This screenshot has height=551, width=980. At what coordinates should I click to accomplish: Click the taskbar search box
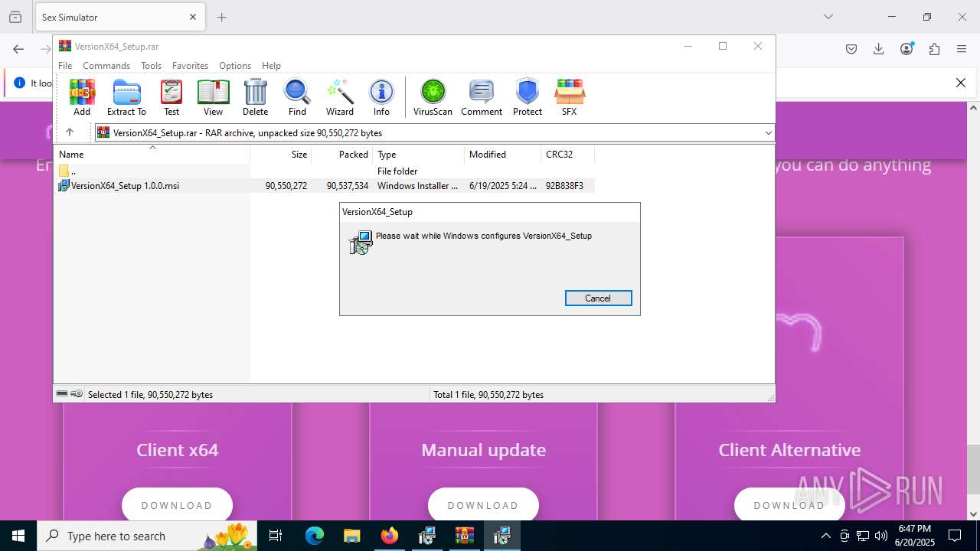tap(149, 536)
